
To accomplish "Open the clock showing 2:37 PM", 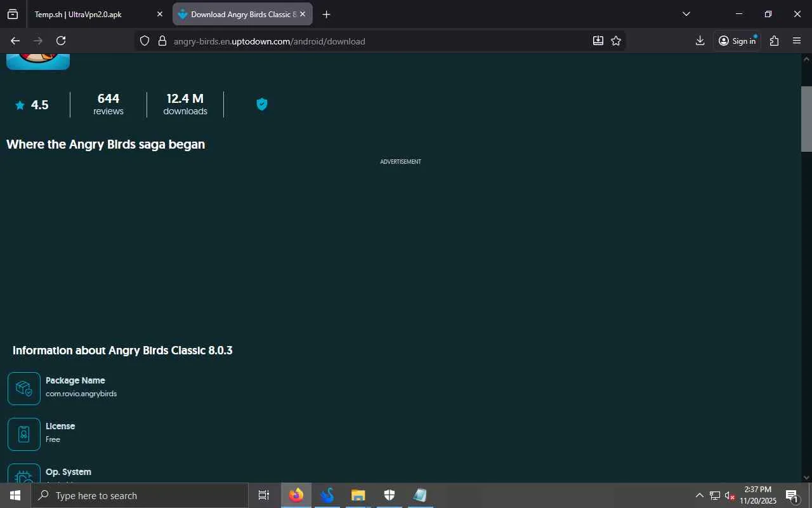I will point(758,495).
